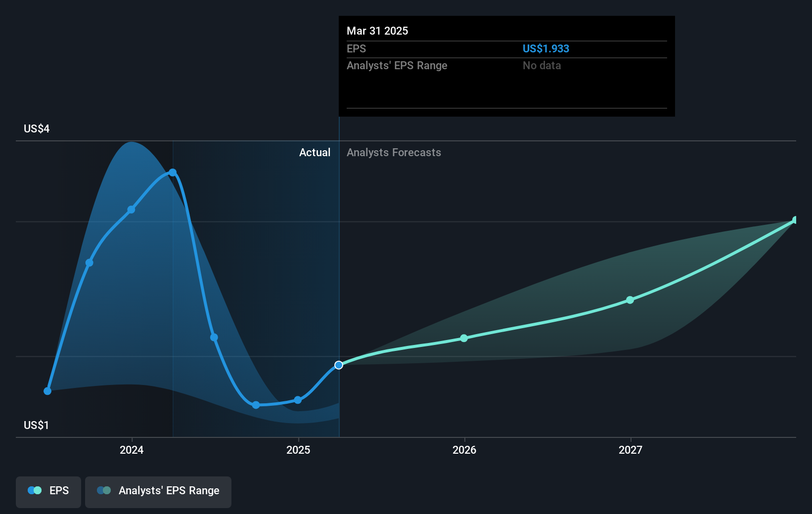Click the 2025 x-axis label
Image resolution: width=812 pixels, height=514 pixels.
pos(298,450)
